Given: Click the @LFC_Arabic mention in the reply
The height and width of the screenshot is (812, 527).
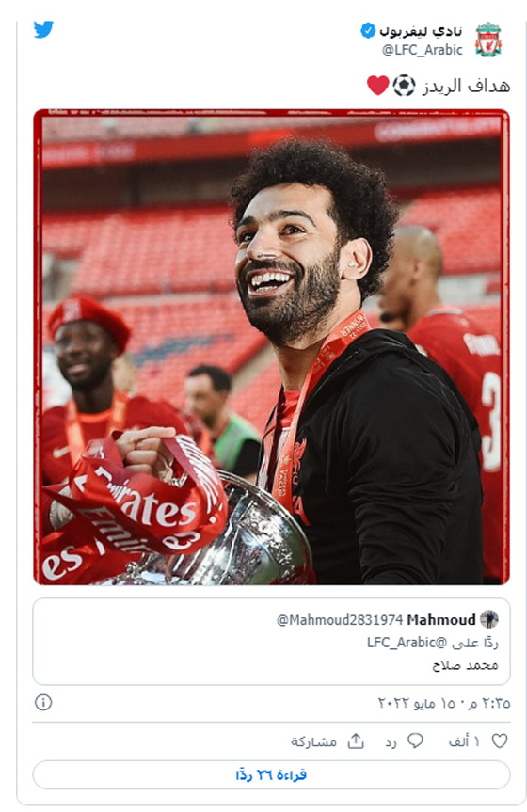Looking at the screenshot, I should [x=407, y=643].
